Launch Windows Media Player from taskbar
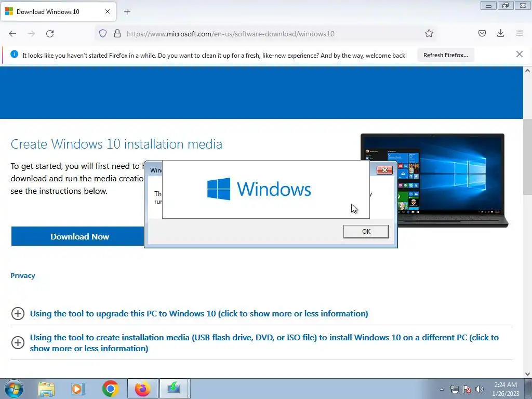This screenshot has height=399, width=532. pyautogui.click(x=78, y=389)
